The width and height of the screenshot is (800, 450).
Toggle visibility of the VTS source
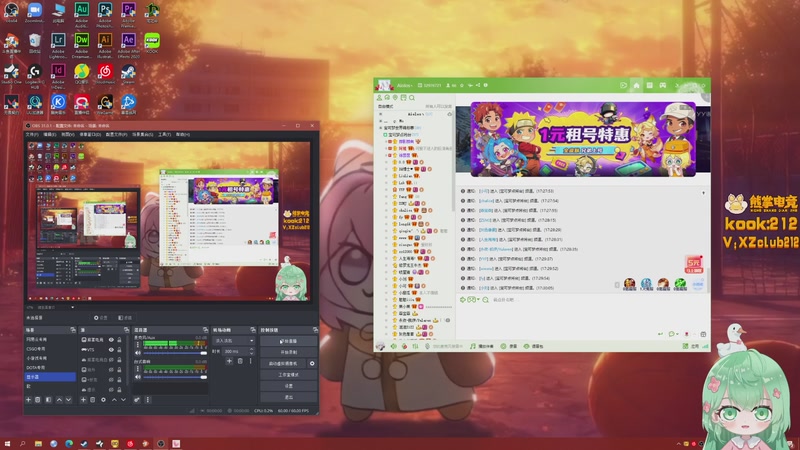111,349
